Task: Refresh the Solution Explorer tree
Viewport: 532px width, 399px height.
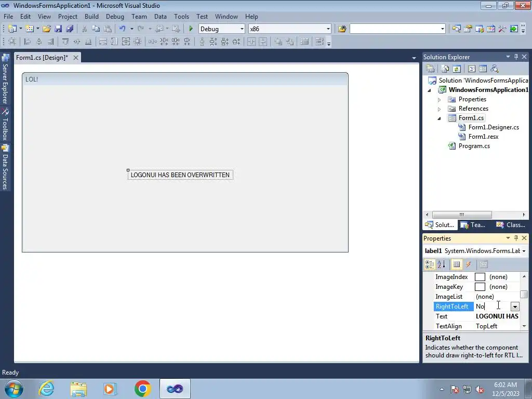Action: pos(457,69)
